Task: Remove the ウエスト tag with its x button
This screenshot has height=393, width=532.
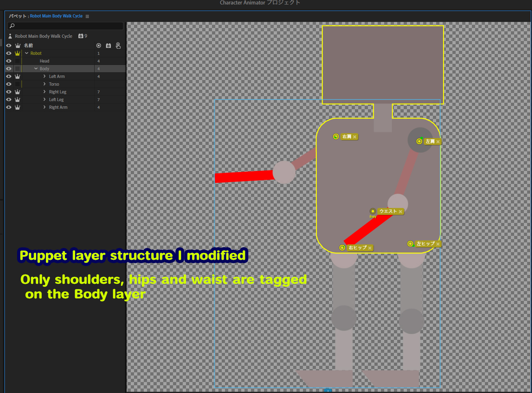Action: pyautogui.click(x=400, y=212)
